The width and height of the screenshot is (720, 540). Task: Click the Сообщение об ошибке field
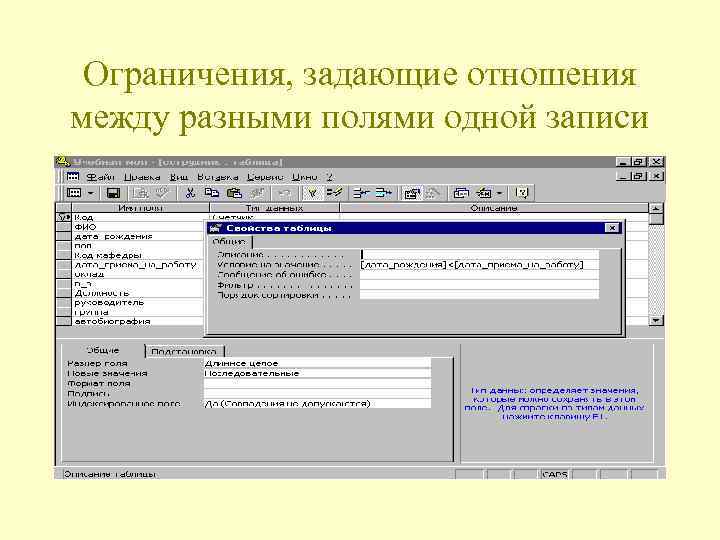479,275
